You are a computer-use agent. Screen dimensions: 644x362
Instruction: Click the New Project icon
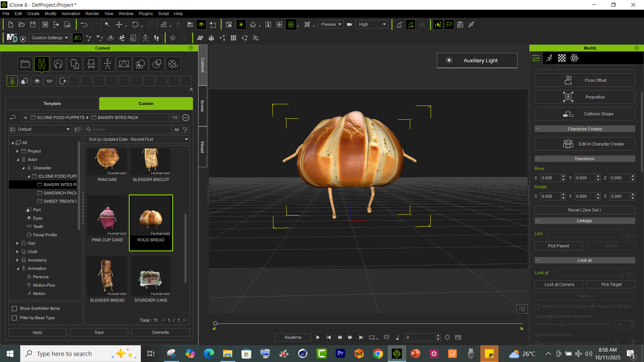(10, 24)
